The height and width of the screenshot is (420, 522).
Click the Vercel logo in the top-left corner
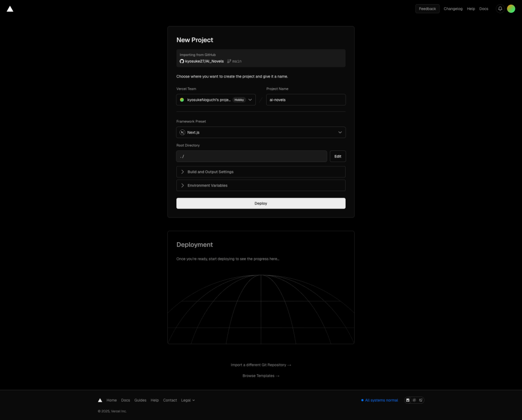coord(10,9)
